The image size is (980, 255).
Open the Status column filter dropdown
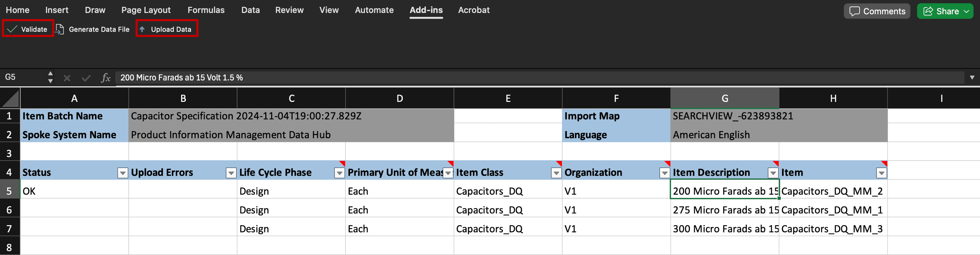[123, 173]
